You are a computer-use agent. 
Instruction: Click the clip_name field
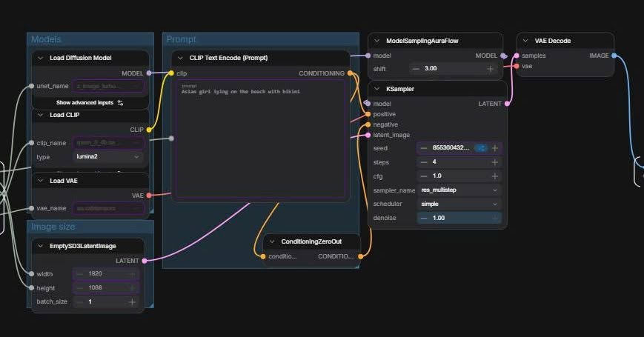[x=108, y=143]
